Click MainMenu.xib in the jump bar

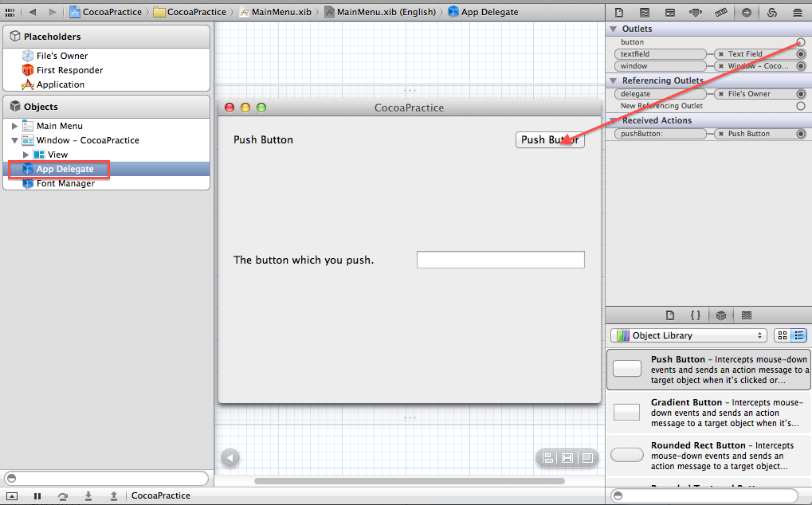(x=276, y=12)
